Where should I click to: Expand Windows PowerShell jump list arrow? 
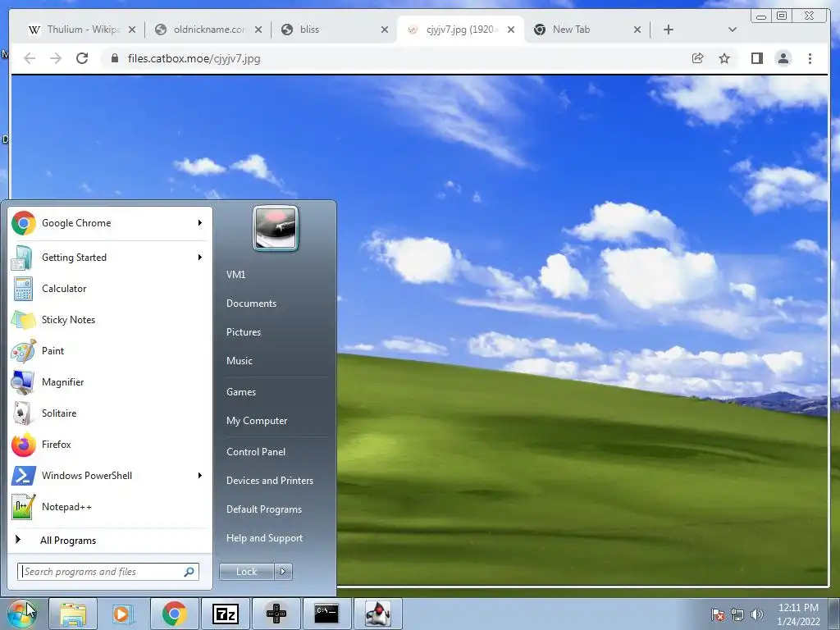click(x=200, y=475)
